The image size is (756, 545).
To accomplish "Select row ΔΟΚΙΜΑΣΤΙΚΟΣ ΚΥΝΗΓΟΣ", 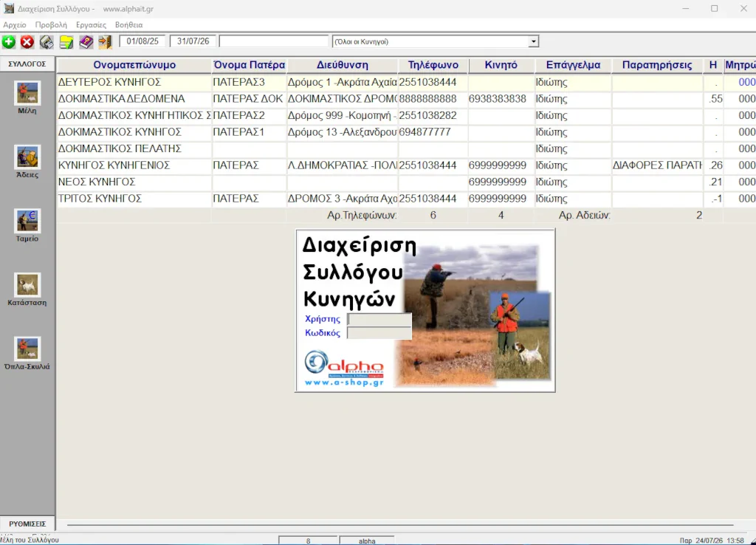I will click(407, 132).
